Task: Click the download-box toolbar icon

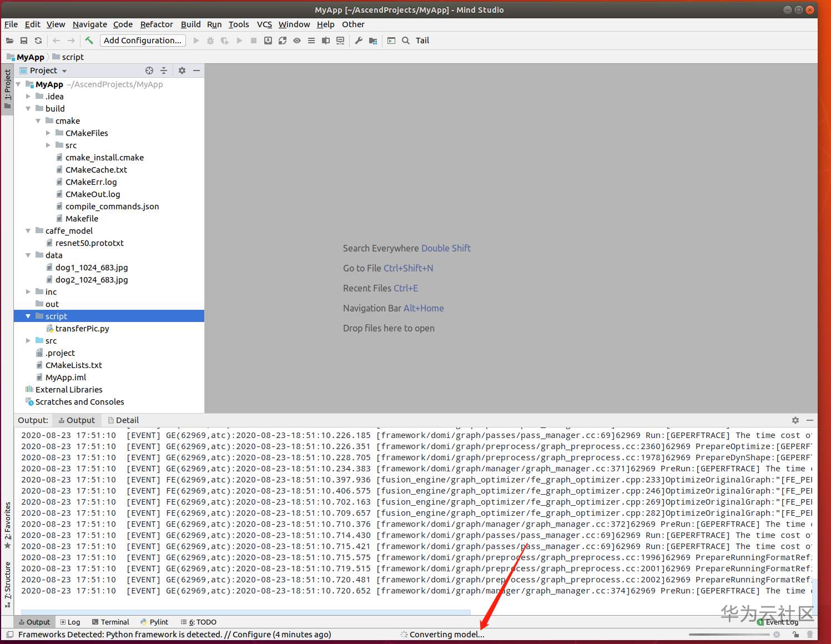Action: pos(268,41)
